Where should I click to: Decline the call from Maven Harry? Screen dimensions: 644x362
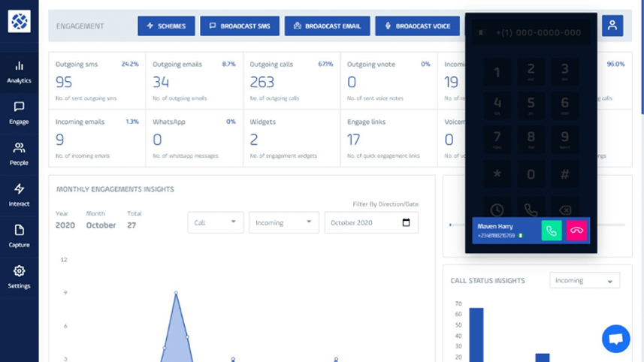point(576,231)
